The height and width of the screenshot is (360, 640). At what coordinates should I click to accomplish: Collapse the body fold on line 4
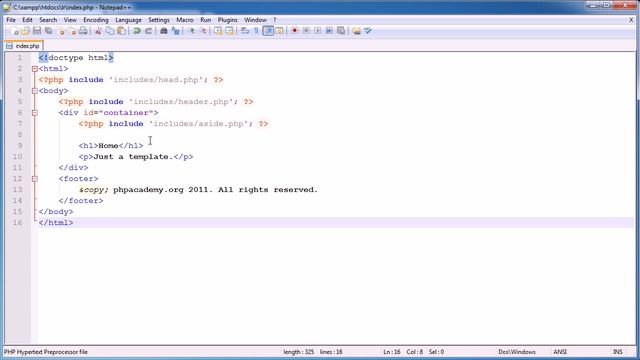pyautogui.click(x=35, y=91)
